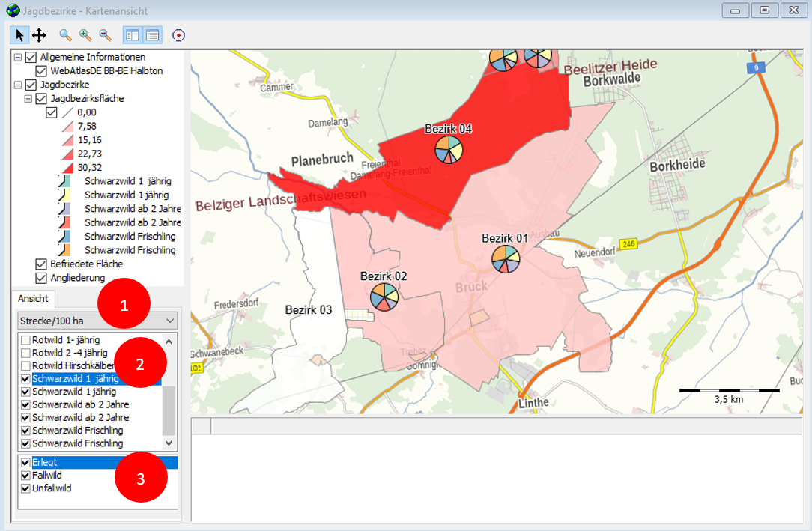The height and width of the screenshot is (531, 812).
Task: Select the arrow pointer tool
Action: tap(19, 35)
